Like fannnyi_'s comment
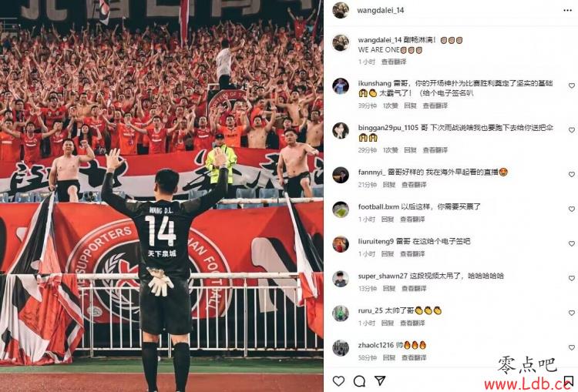The width and height of the screenshot is (578, 392). 571,174
